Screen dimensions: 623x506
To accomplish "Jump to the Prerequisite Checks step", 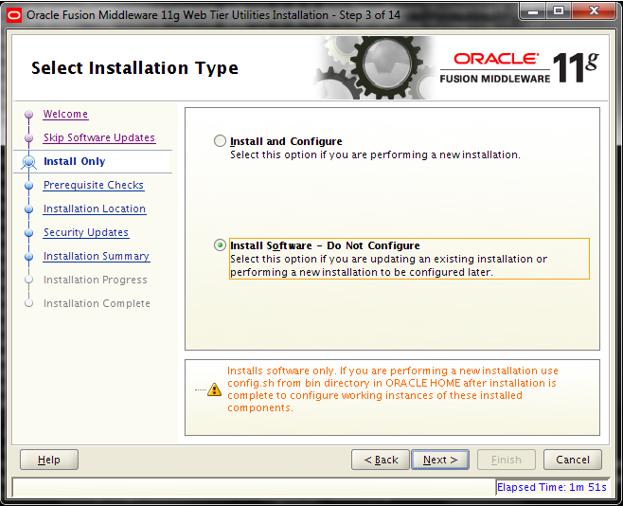I will [93, 185].
